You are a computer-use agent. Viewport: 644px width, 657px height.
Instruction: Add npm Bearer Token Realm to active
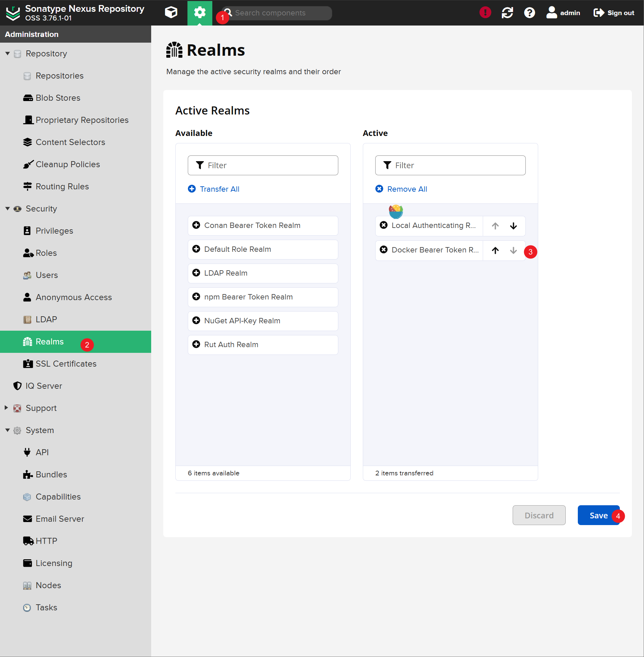tap(263, 297)
